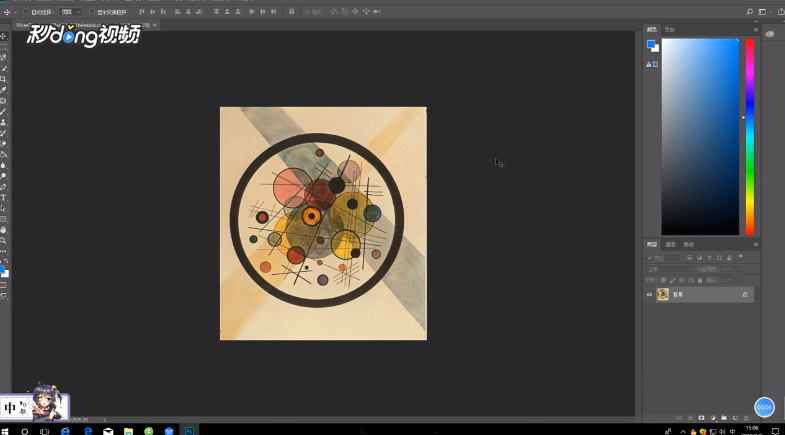
Task: Toggle lock transparent pixels
Action: 663,280
